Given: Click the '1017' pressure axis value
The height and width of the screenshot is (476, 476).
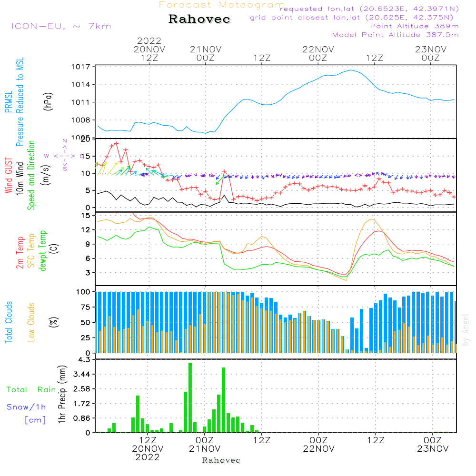Looking at the screenshot, I should point(81,67).
